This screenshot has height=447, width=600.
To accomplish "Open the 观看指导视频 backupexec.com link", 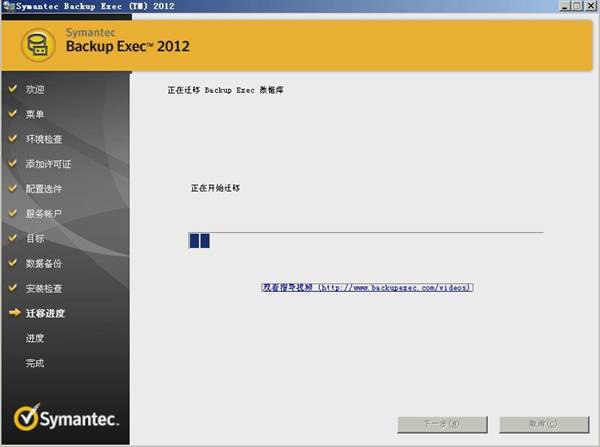I will 367,287.
